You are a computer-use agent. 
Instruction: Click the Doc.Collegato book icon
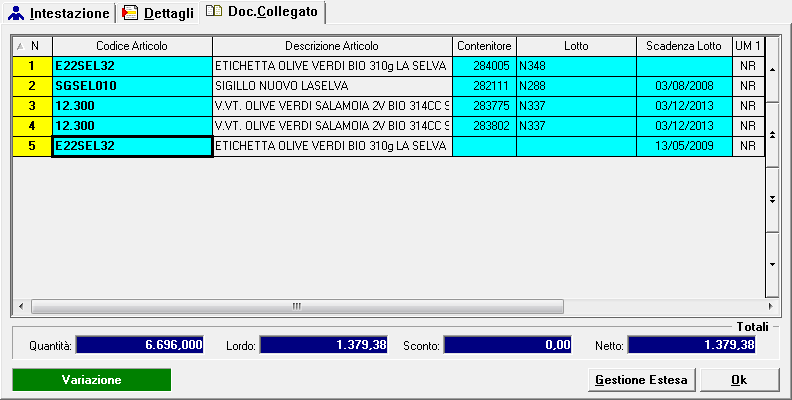(214, 11)
